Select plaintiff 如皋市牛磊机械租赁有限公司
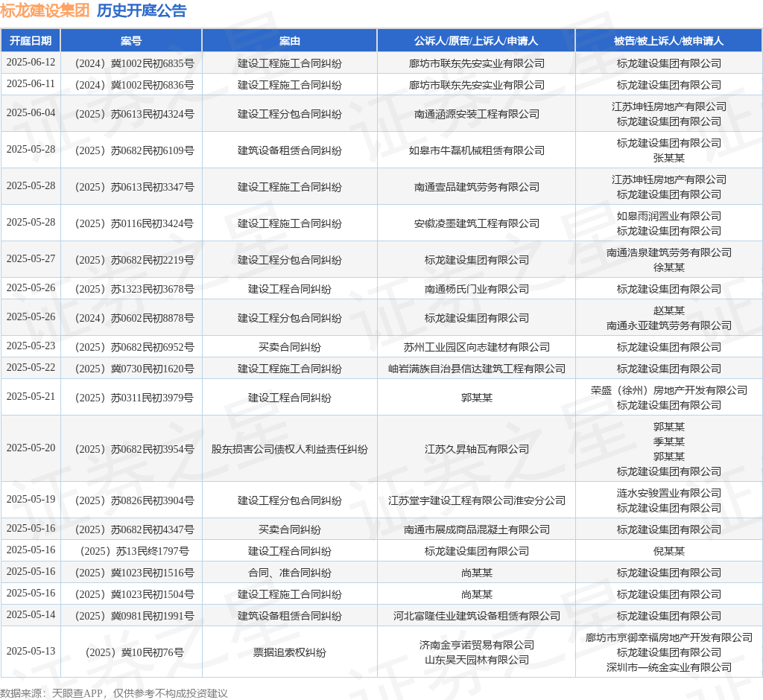763x700 pixels. tap(476, 151)
